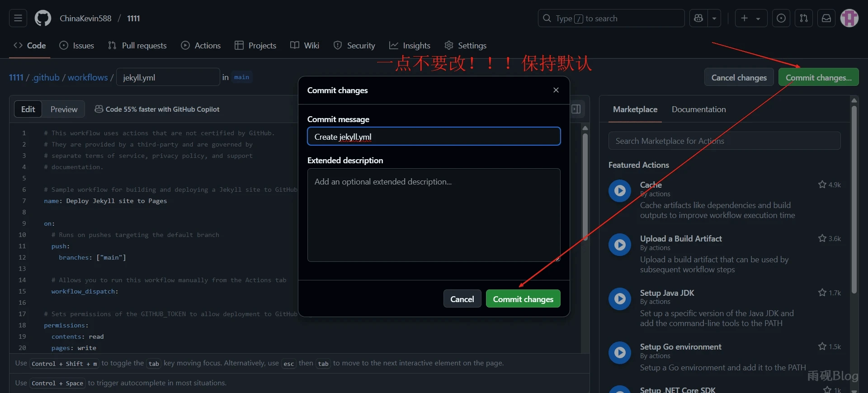
Task: Switch to the Documentation tab
Action: [x=698, y=109]
